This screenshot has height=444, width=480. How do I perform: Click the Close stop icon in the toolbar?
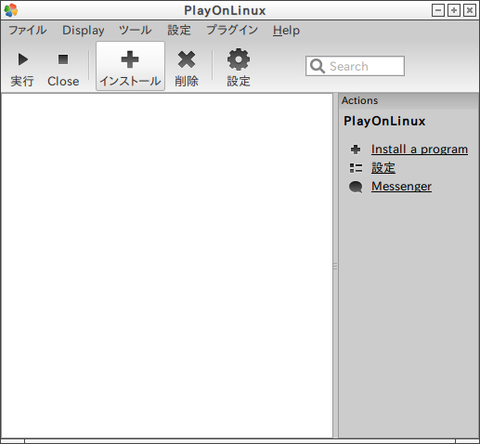[x=63, y=60]
